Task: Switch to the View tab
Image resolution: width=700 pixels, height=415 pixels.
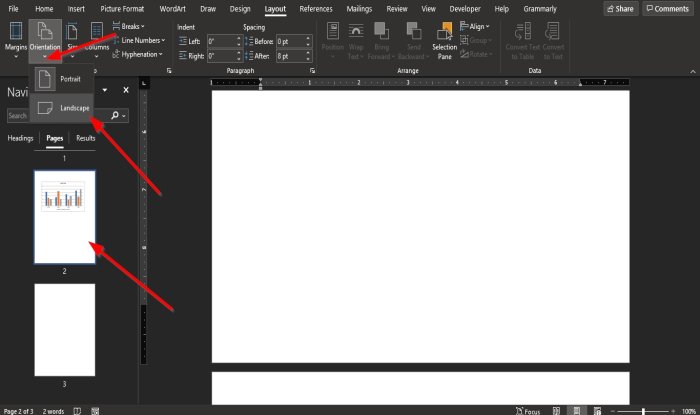Action: [x=429, y=8]
